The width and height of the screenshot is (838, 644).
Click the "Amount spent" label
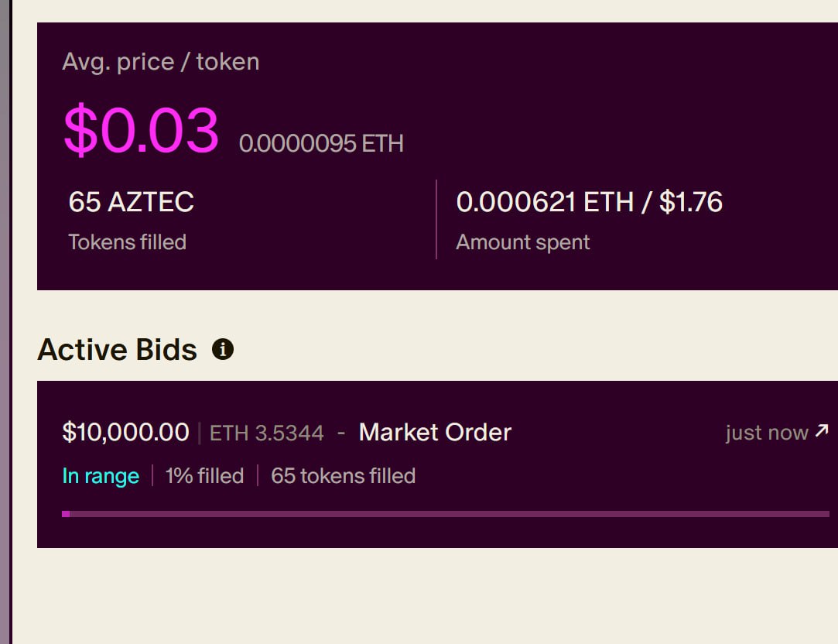coord(522,242)
